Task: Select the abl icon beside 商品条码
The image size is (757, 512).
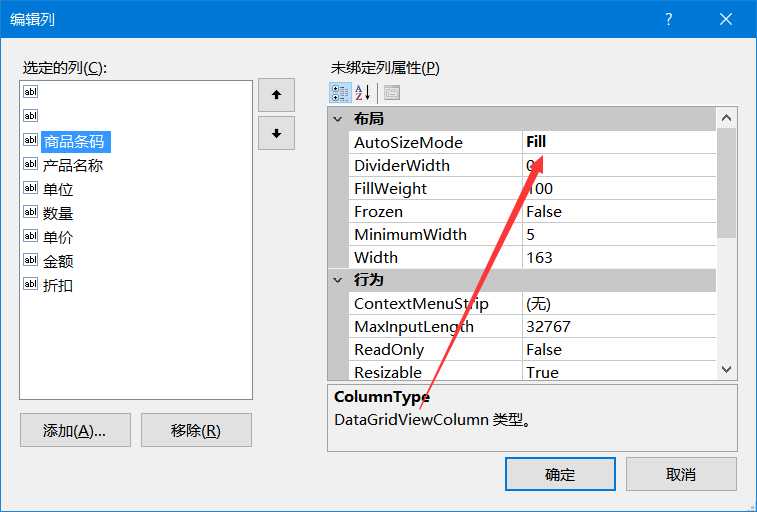Action: 30,140
